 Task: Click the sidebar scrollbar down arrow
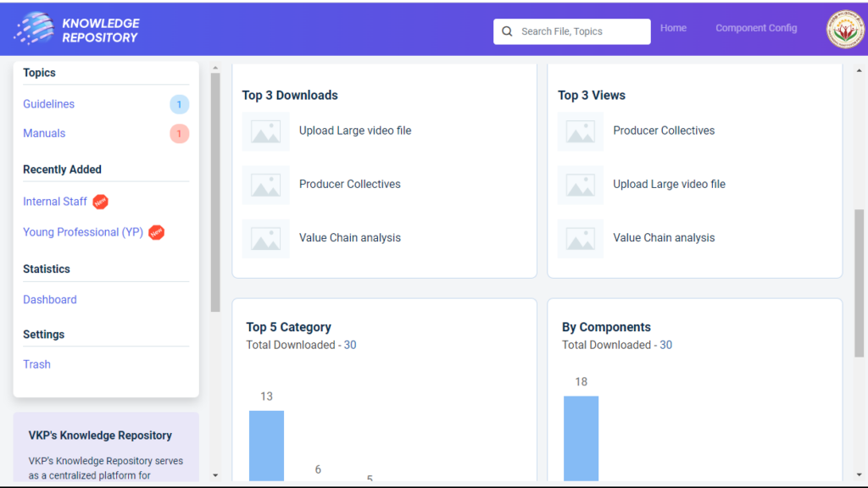(215, 475)
